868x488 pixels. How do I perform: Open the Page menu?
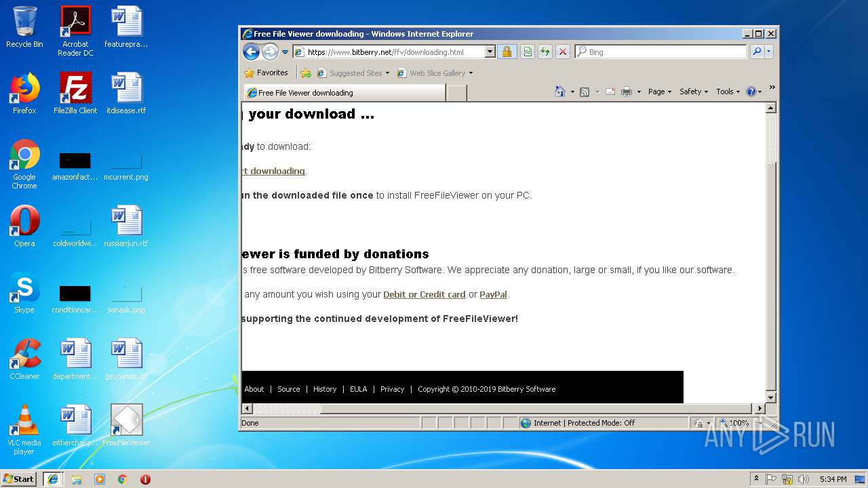click(660, 91)
